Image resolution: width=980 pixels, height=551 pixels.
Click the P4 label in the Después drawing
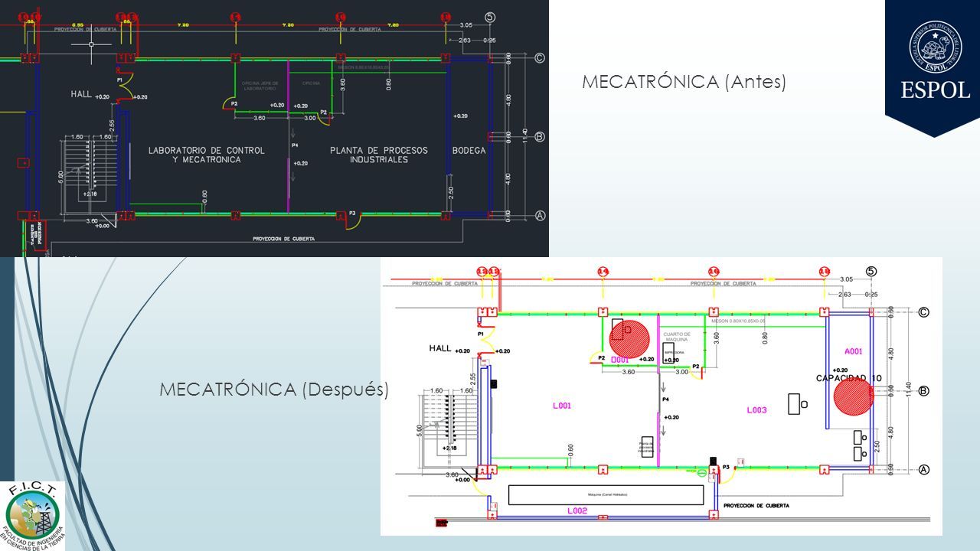pyautogui.click(x=665, y=399)
